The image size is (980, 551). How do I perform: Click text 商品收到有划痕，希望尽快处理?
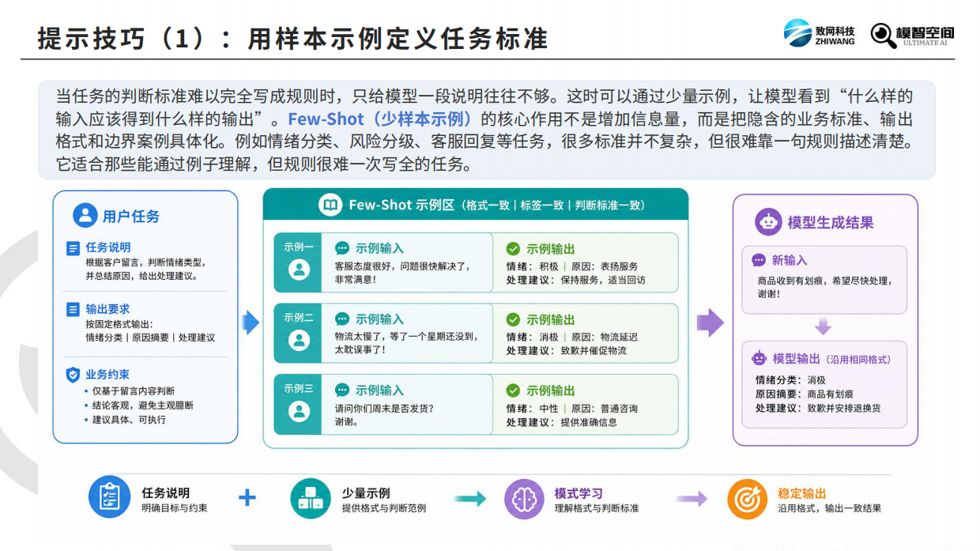pos(824,281)
